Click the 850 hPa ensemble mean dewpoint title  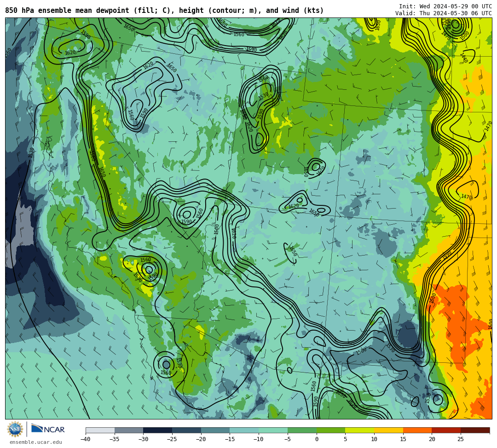164,11
